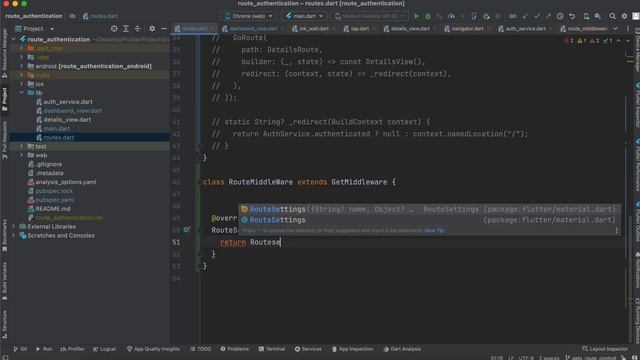Screen dimensions: 640x360
Task: Open main.dart run configuration dropdown
Action: [x=304, y=16]
